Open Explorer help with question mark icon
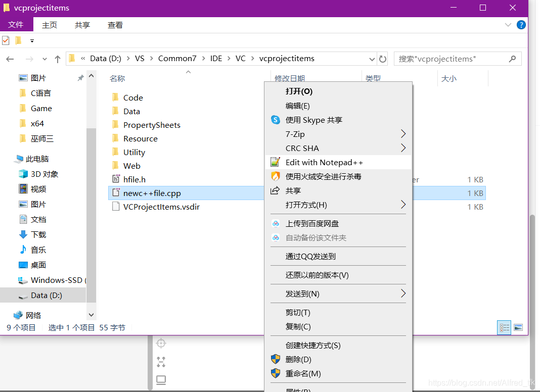The image size is (540, 392). click(521, 24)
